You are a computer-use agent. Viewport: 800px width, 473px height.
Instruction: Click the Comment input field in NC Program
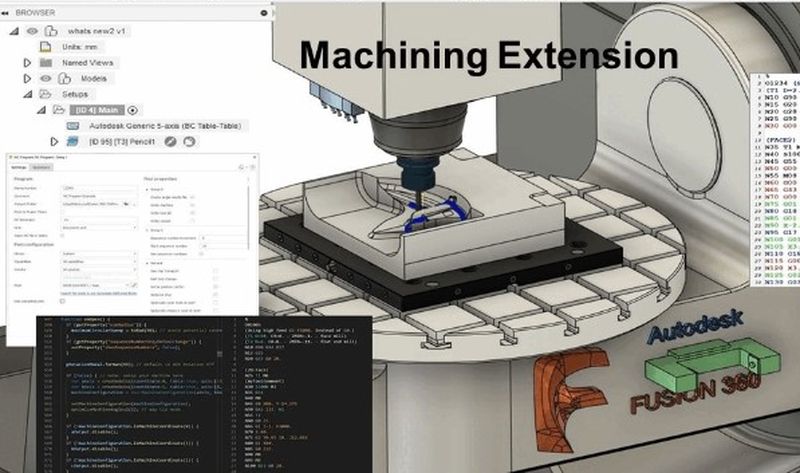[99, 196]
